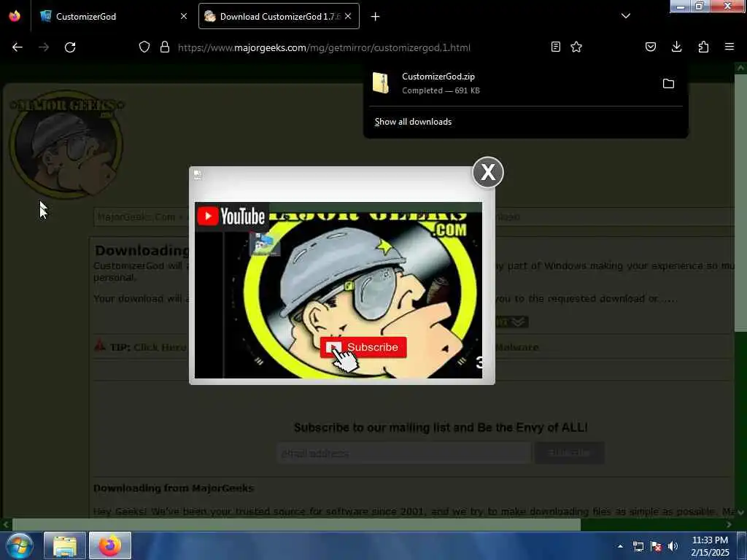Open the Pocket save icon

[650, 47]
